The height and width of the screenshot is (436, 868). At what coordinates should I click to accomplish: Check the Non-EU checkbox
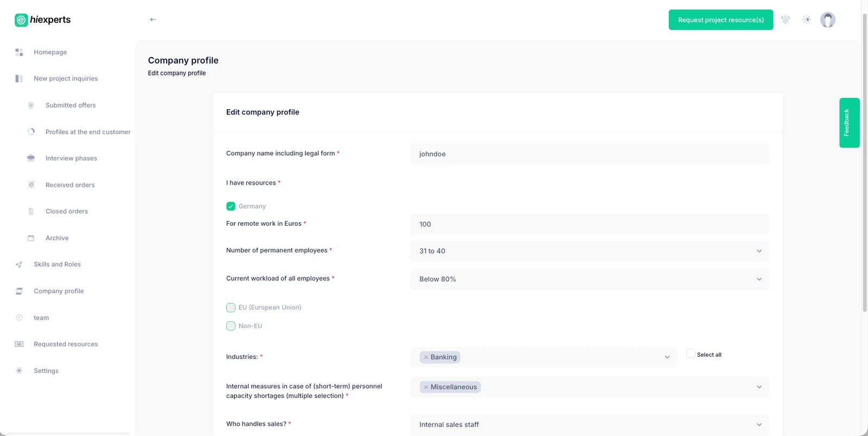pyautogui.click(x=231, y=326)
